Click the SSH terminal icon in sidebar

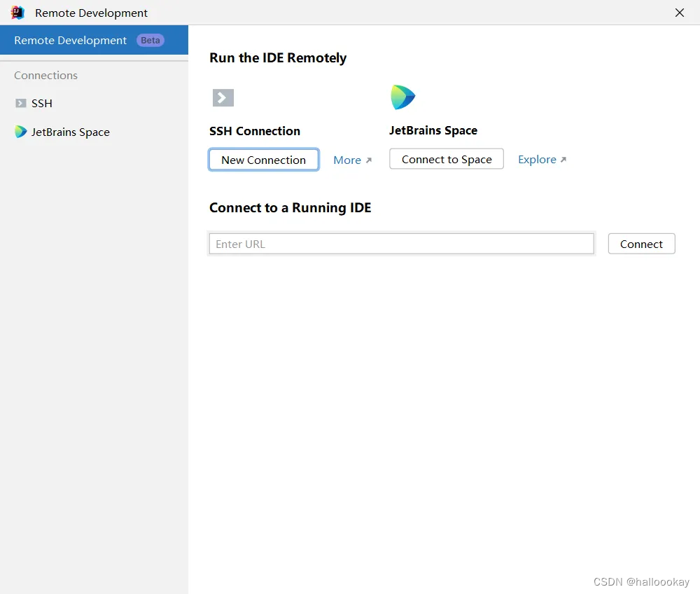tap(20, 103)
